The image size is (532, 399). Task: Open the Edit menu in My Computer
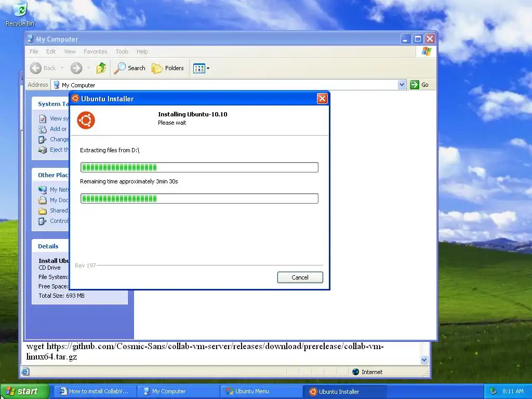pyautogui.click(x=51, y=51)
